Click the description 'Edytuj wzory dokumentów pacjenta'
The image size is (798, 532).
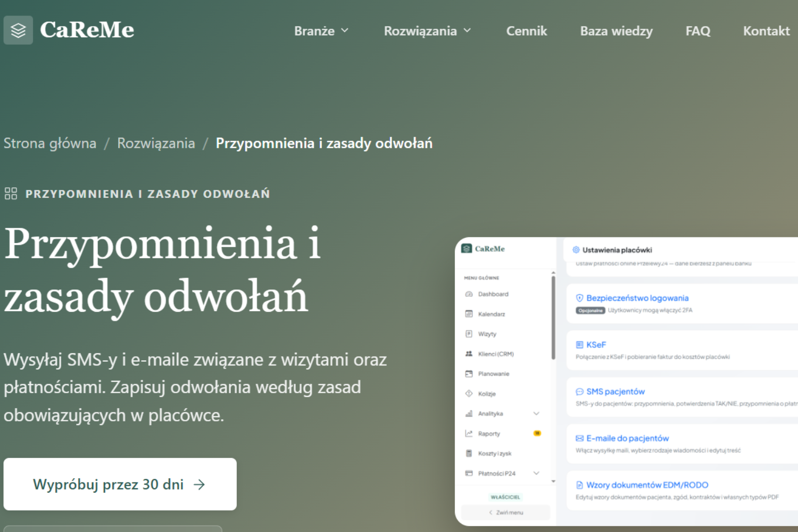(677, 497)
